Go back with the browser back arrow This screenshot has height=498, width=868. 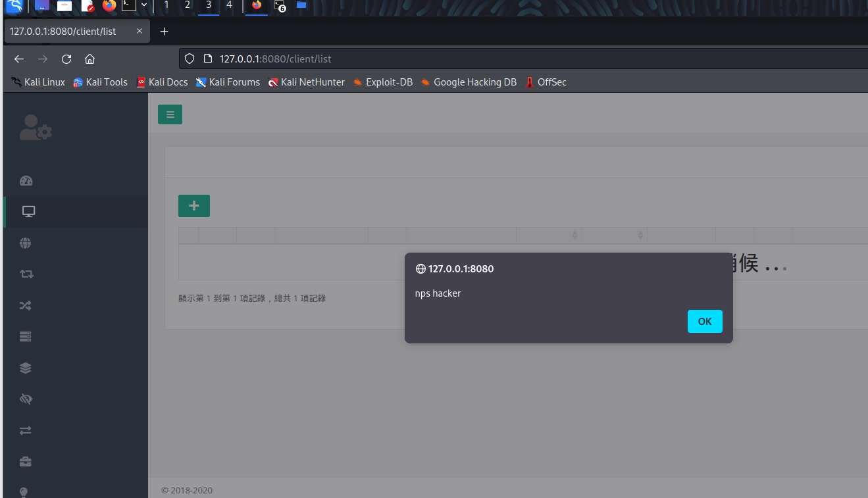pyautogui.click(x=19, y=59)
